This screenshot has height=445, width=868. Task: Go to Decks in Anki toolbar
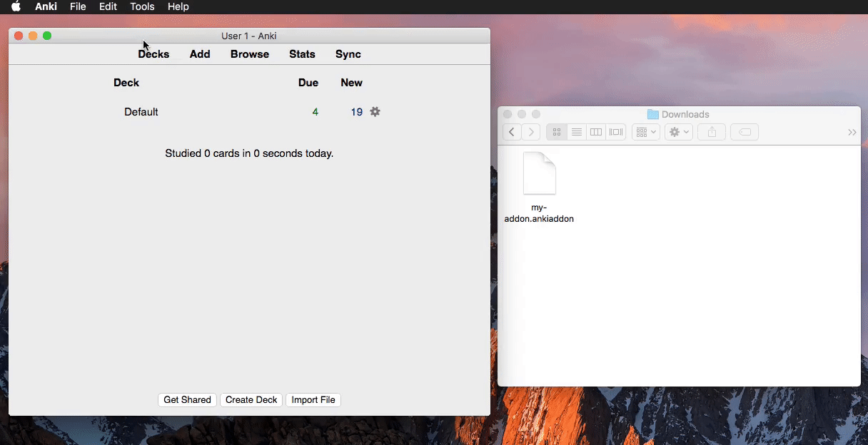[x=153, y=54]
